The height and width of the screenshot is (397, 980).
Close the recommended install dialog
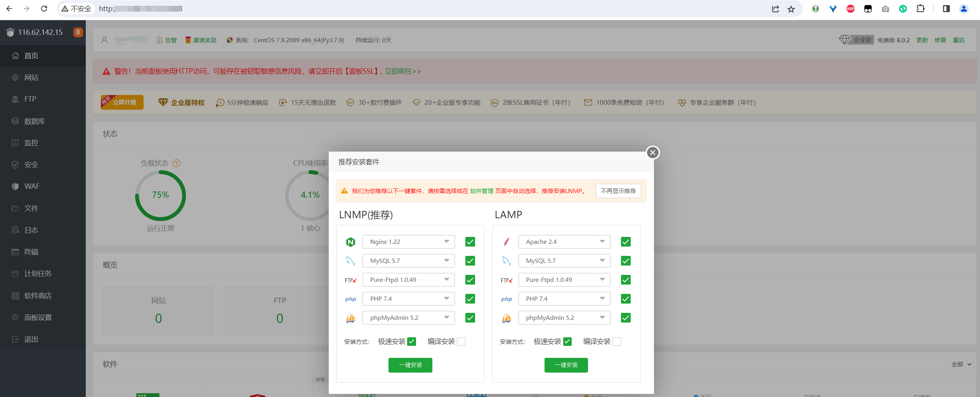point(653,153)
